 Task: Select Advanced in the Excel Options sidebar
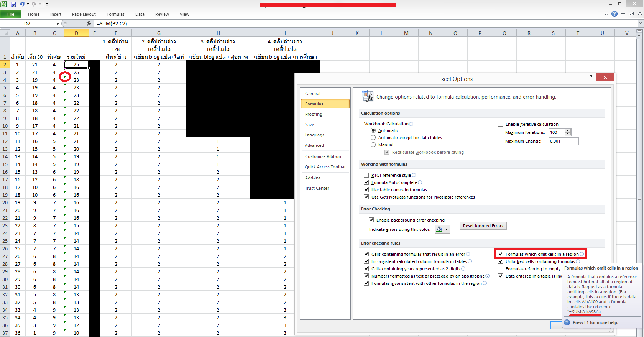click(x=314, y=145)
